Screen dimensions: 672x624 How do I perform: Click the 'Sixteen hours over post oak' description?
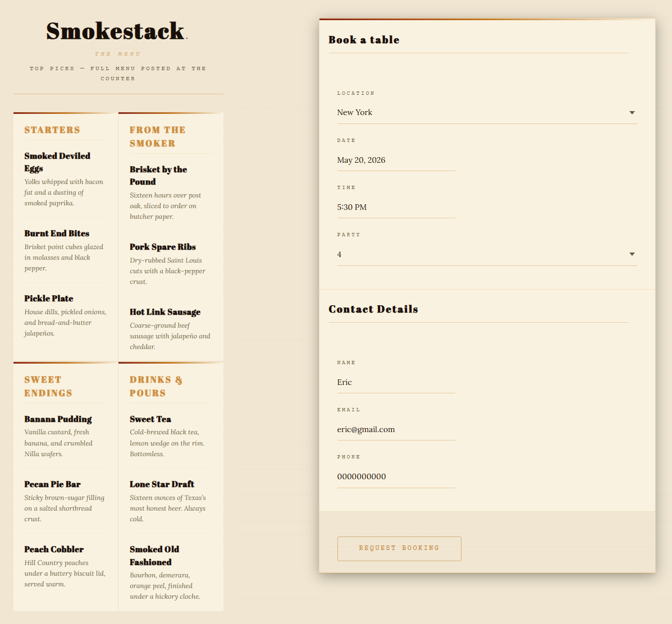click(x=166, y=206)
